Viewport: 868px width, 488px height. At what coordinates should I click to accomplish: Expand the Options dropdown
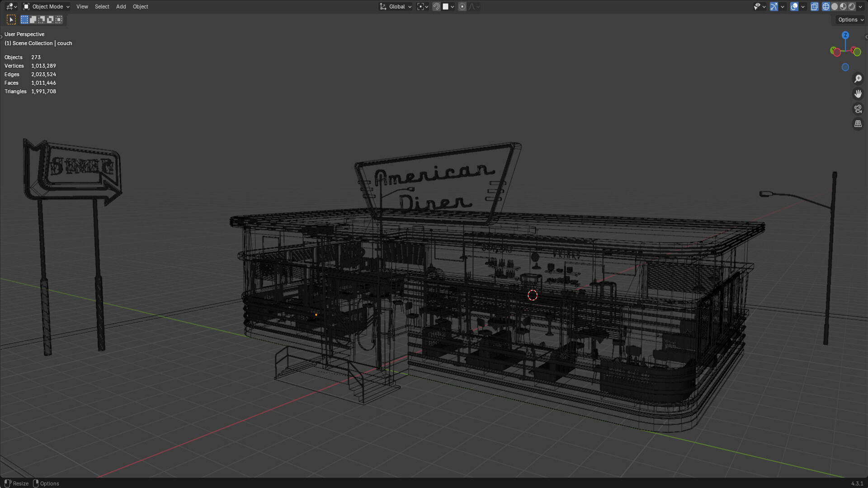[850, 19]
